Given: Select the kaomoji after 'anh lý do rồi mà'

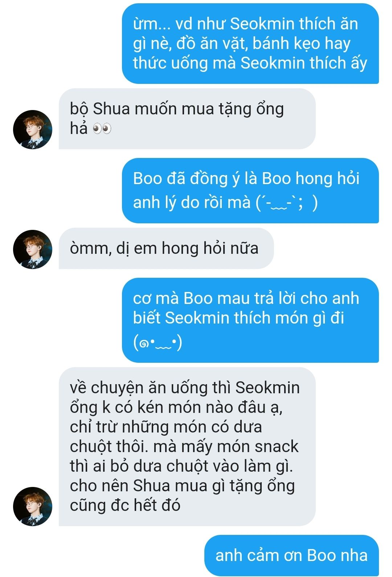Looking at the screenshot, I should click(287, 202).
